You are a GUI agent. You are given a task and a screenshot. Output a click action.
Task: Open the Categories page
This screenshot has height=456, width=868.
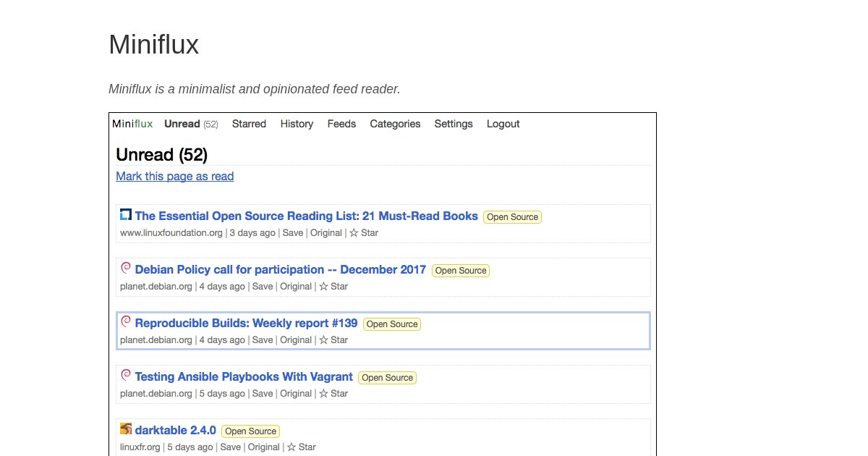[395, 124]
